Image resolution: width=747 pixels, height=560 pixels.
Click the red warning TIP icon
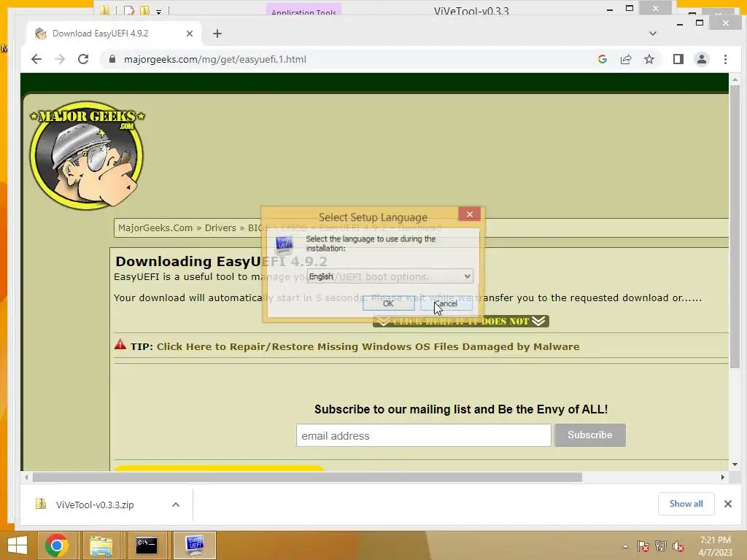(x=120, y=345)
